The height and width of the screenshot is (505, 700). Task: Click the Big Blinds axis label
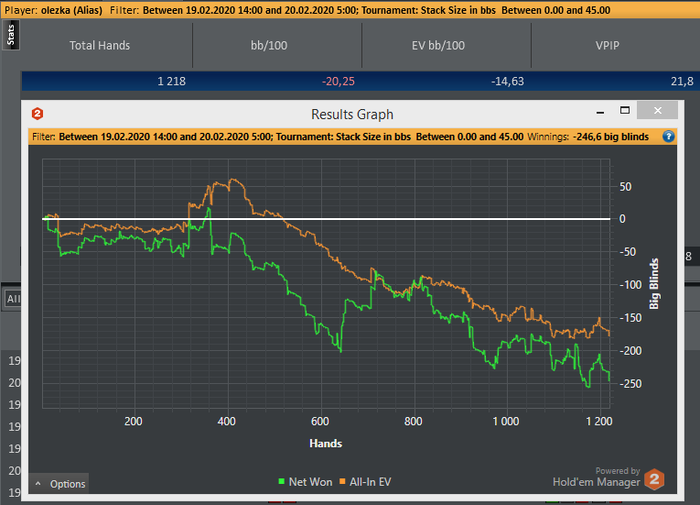[x=654, y=284]
